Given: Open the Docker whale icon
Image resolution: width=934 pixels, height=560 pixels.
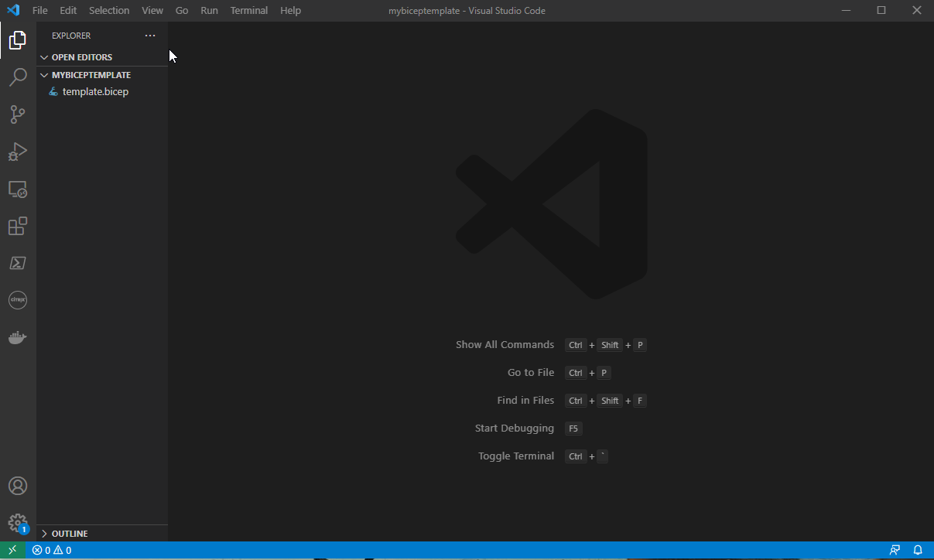Looking at the screenshot, I should click(x=18, y=337).
